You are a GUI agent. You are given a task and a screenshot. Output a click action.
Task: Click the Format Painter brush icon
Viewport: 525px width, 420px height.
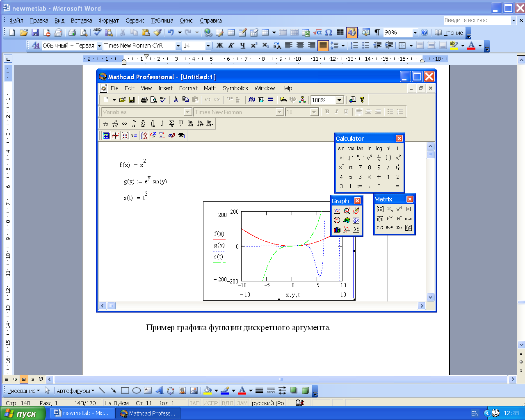pyautogui.click(x=157, y=32)
